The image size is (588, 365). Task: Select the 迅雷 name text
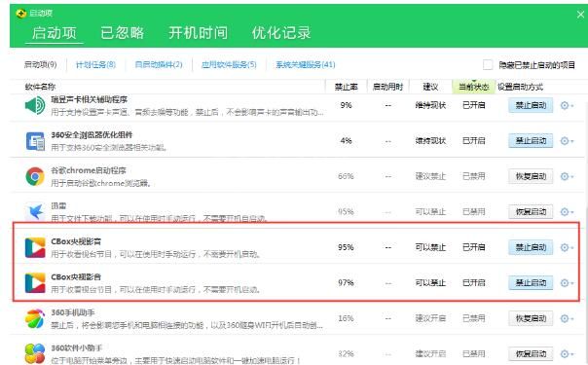tap(58, 205)
